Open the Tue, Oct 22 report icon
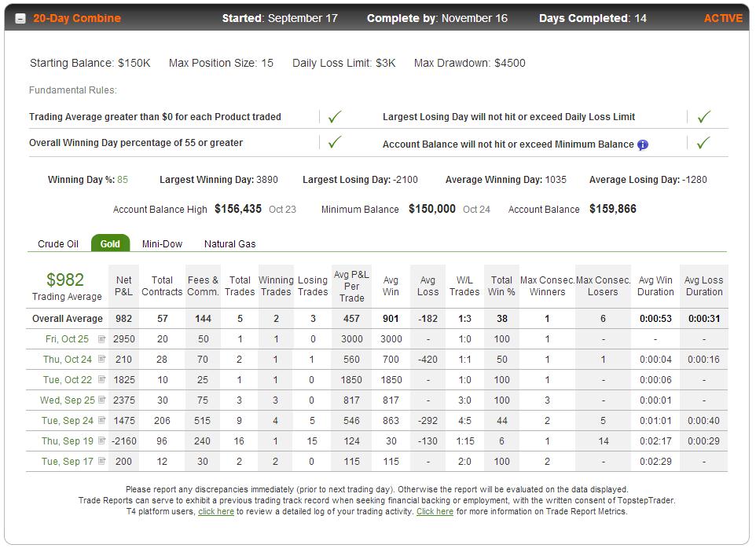Screen dimensions: 756x552 [x=101, y=379]
